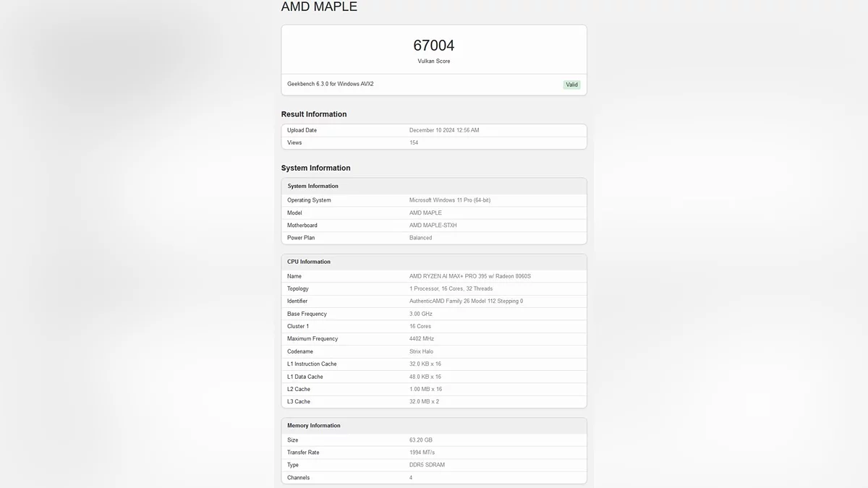Click the 67004 Vulkan score number
868x488 pixels.
click(434, 46)
